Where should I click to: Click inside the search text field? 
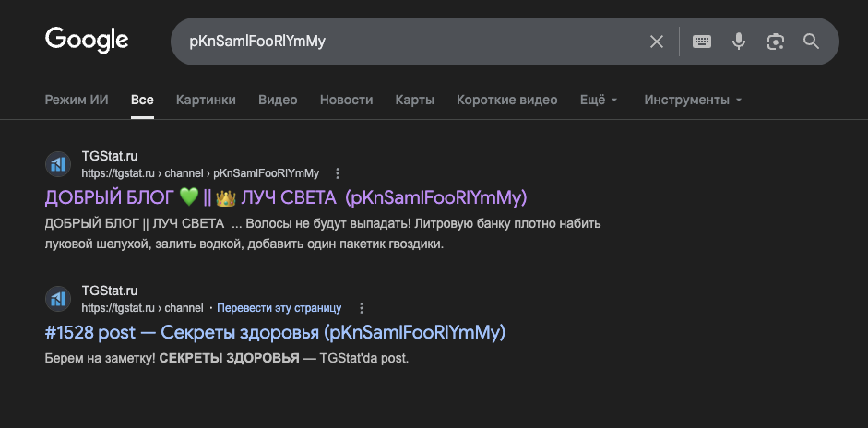pyautogui.click(x=406, y=42)
